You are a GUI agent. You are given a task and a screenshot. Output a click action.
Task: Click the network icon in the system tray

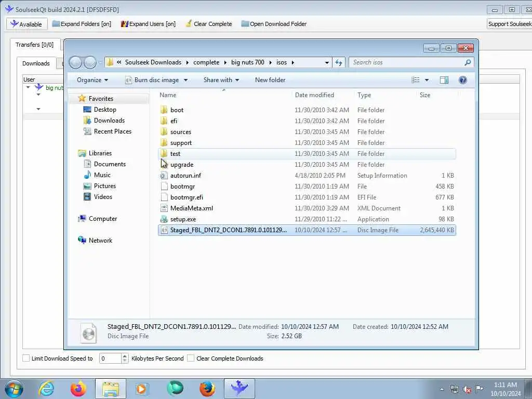pos(454,390)
